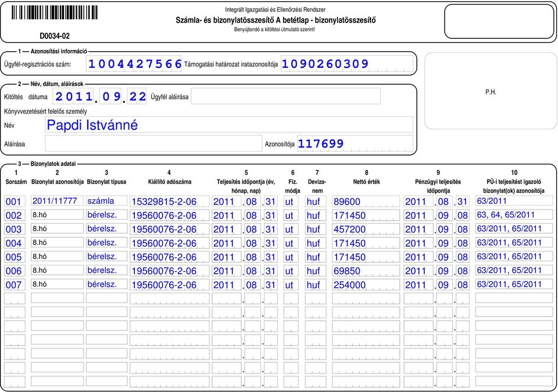
Task: Select the 19560076-2-06 adószám in row 002
Action: coord(169,215)
